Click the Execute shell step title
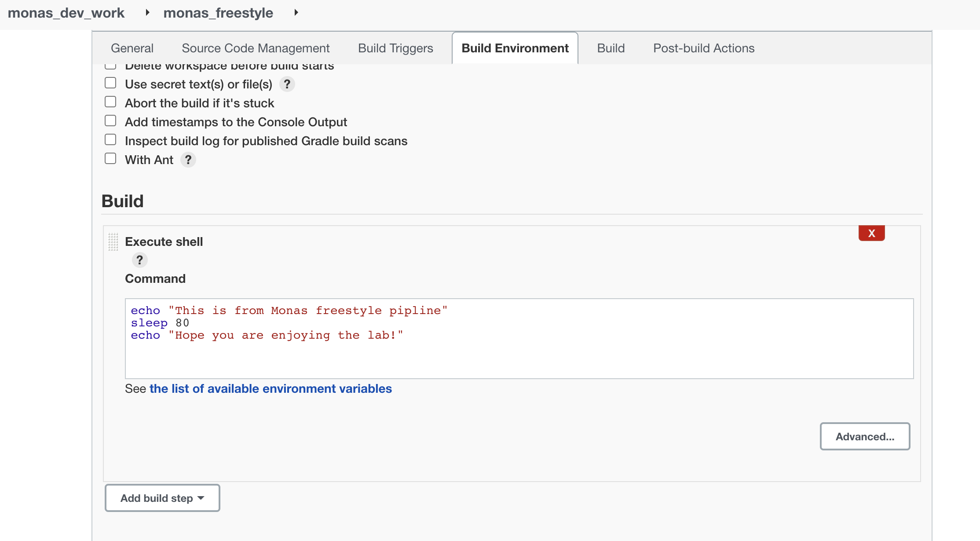 click(164, 241)
